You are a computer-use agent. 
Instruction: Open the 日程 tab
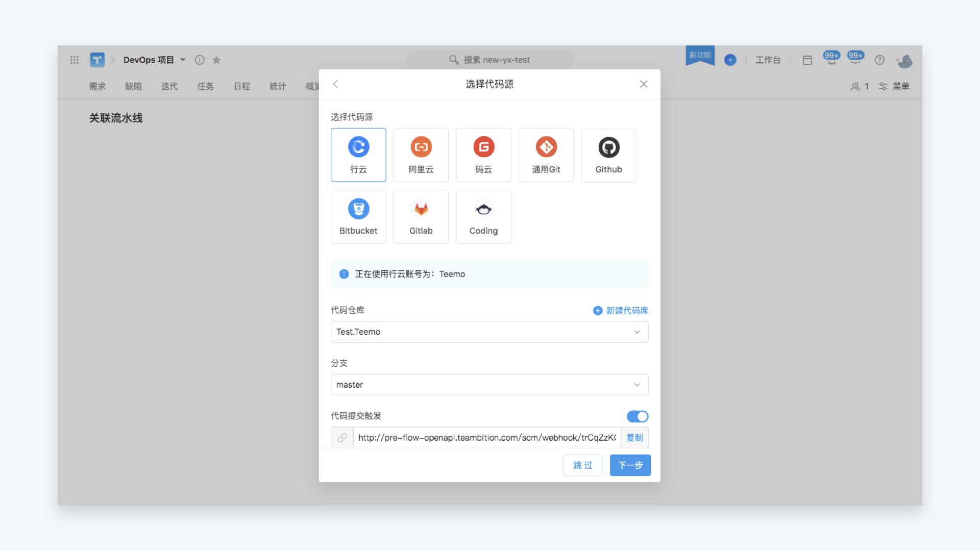pyautogui.click(x=242, y=86)
